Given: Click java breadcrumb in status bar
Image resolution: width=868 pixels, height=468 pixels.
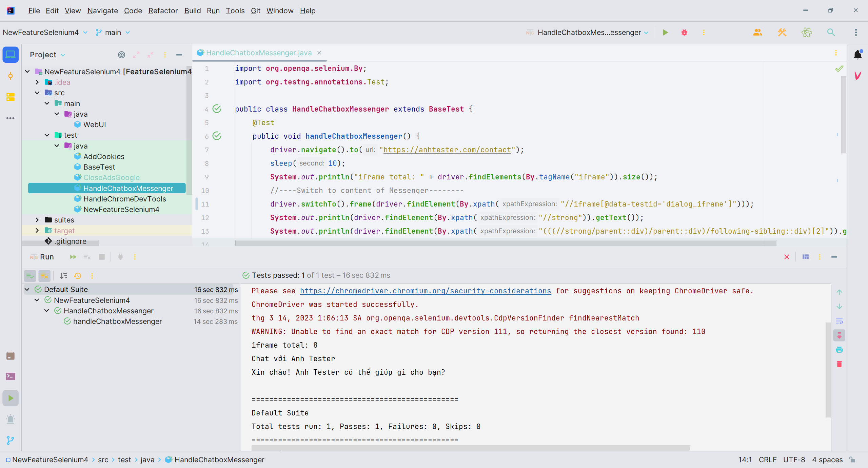Looking at the screenshot, I should (x=147, y=460).
